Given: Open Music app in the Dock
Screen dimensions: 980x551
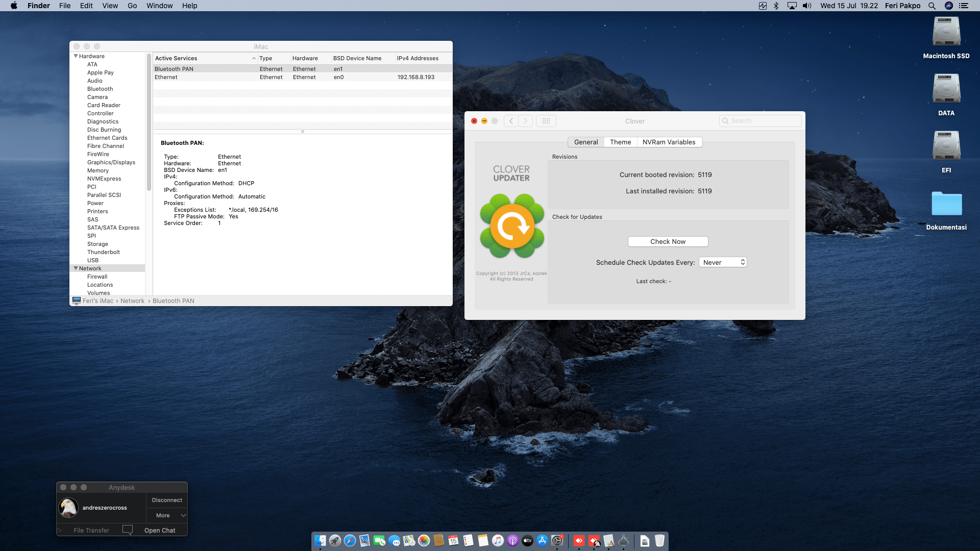Looking at the screenshot, I should pyautogui.click(x=498, y=541).
